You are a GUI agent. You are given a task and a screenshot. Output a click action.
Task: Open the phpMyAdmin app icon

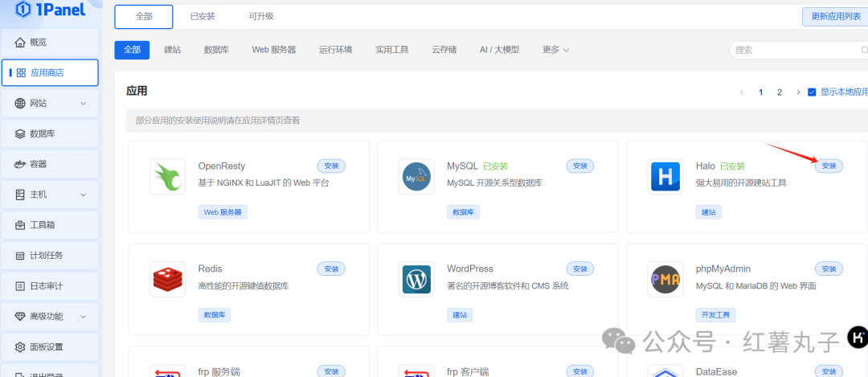pos(665,279)
